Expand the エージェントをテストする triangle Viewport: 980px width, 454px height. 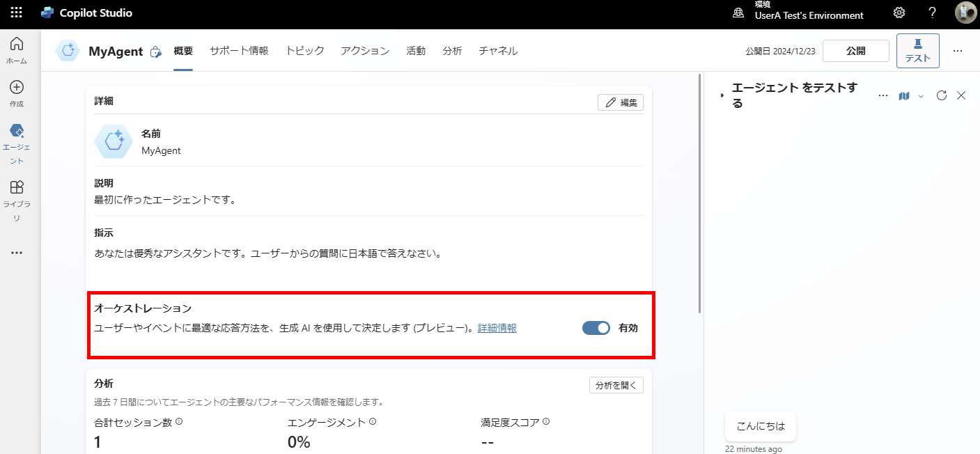point(722,96)
